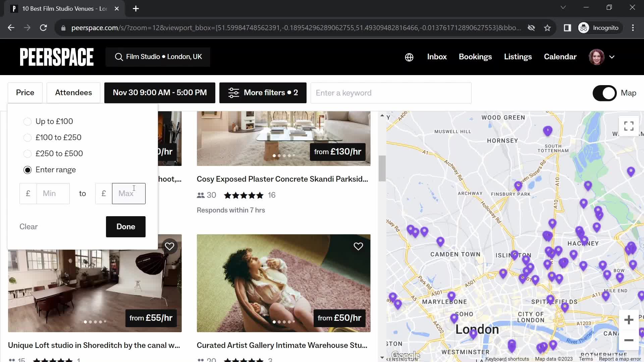This screenshot has width=644, height=362.
Task: Click the search magnifier icon
Action: click(118, 57)
